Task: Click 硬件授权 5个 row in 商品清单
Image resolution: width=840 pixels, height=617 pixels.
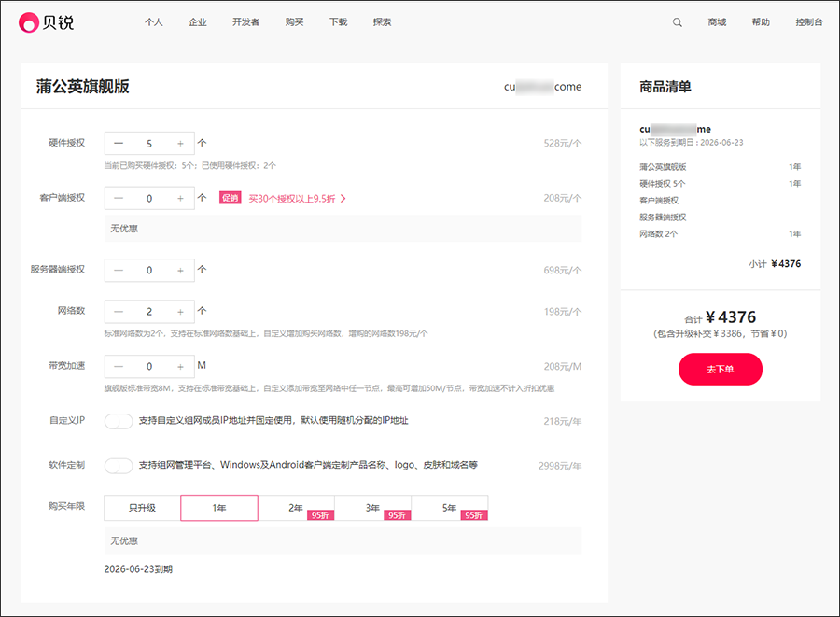Action: pyautogui.click(x=720, y=184)
